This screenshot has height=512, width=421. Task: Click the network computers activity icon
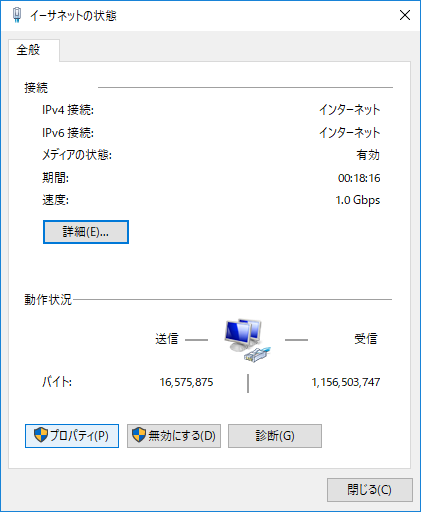(247, 340)
